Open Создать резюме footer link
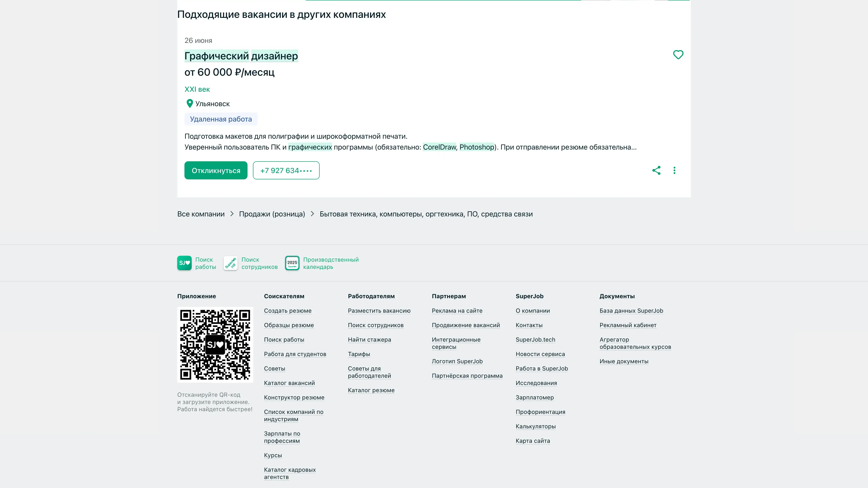The image size is (868, 488). pos(288,311)
